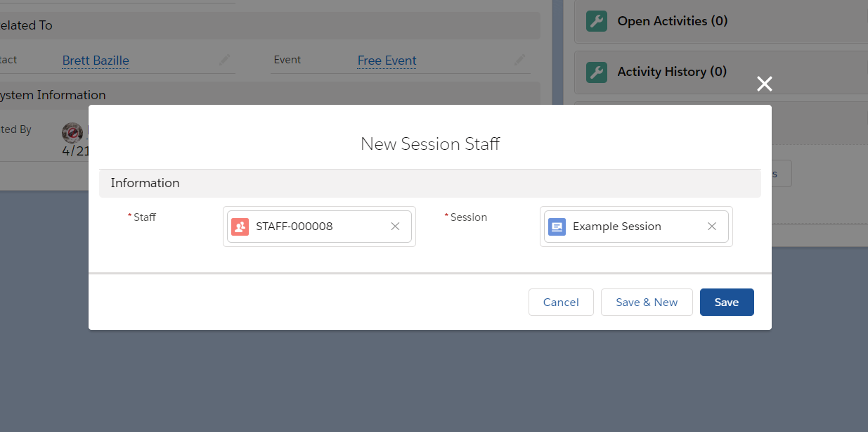Click the System Information section header
Viewport: 868px width, 432px height.
(271, 95)
